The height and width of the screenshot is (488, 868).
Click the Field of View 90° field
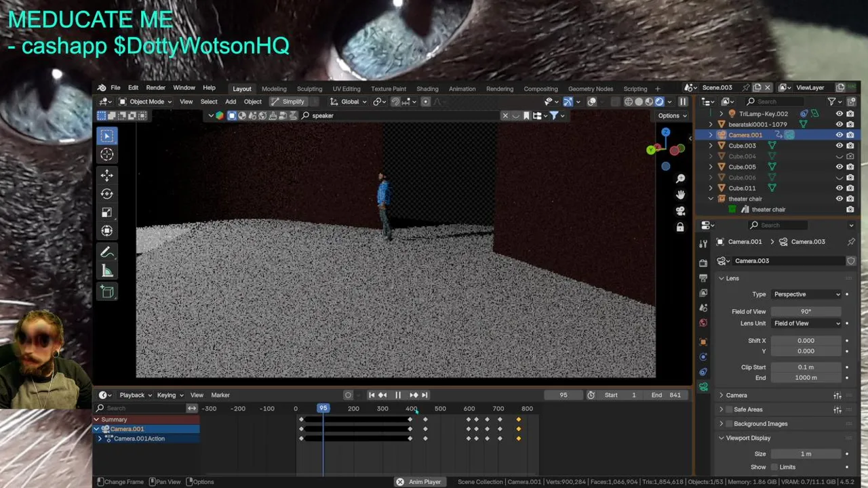(806, 312)
